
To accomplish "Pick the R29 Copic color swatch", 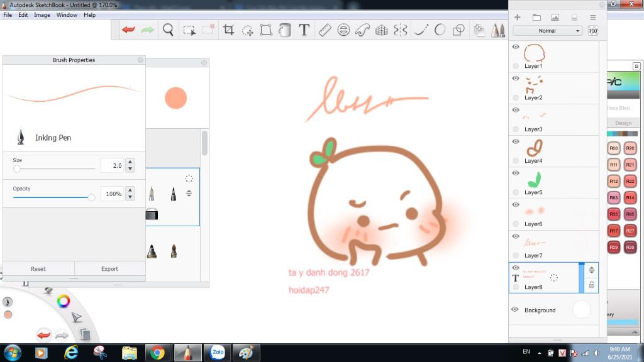I will pyautogui.click(x=614, y=247).
